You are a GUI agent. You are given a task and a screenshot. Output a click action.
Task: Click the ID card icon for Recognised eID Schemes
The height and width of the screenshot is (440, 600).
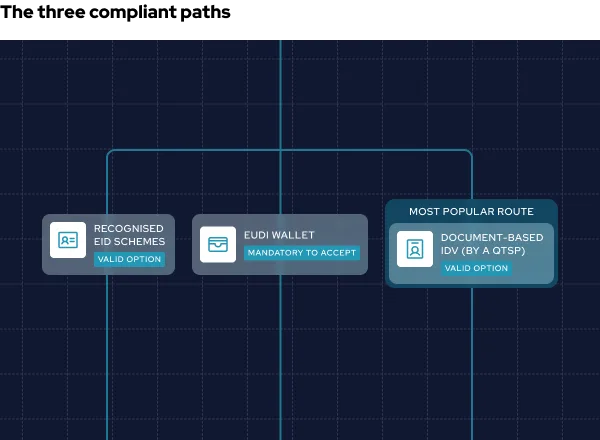click(x=68, y=240)
